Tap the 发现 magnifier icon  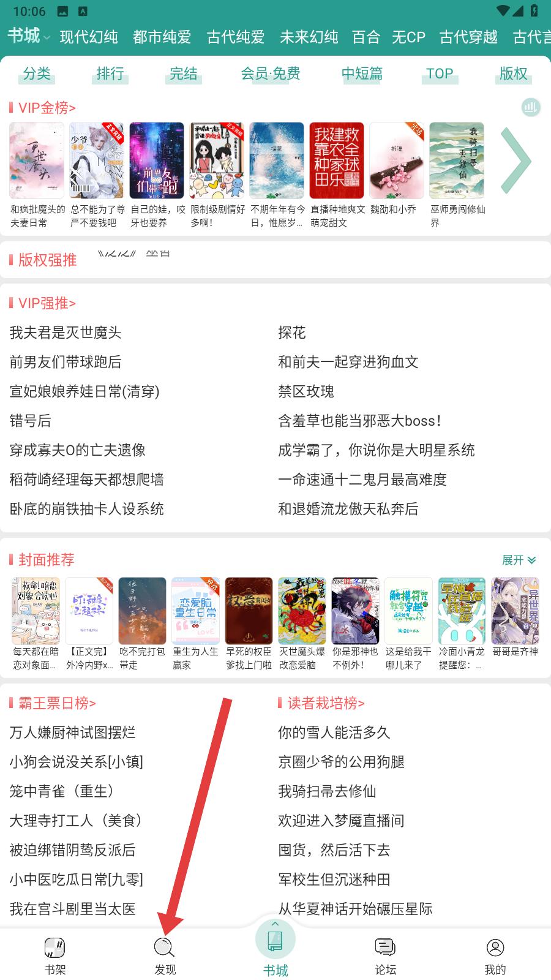coord(165,948)
